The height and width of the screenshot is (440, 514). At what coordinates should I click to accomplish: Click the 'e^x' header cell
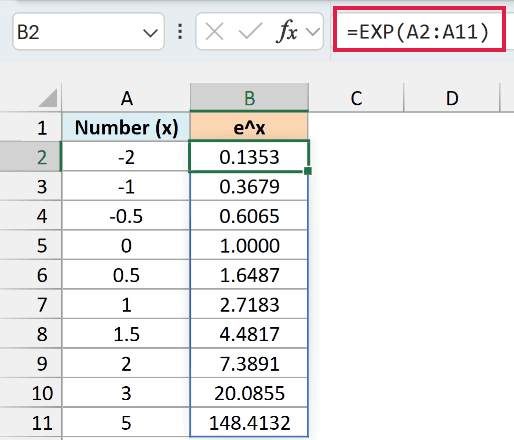coord(249,127)
